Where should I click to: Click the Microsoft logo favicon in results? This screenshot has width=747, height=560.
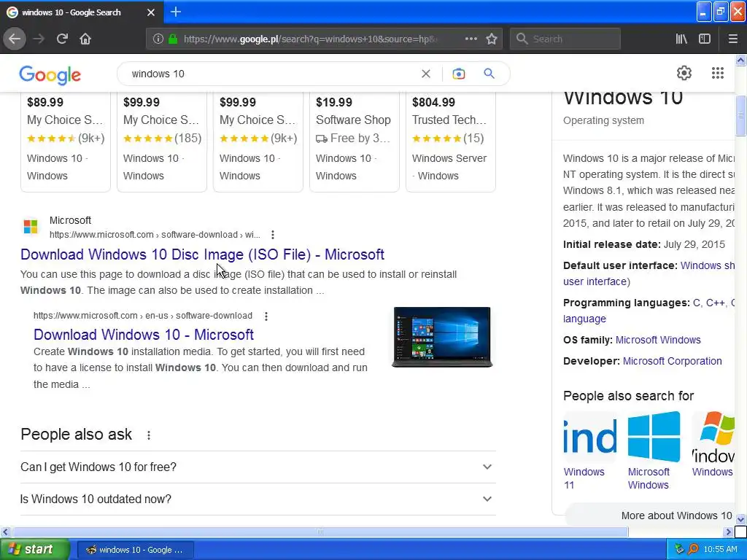click(31, 227)
